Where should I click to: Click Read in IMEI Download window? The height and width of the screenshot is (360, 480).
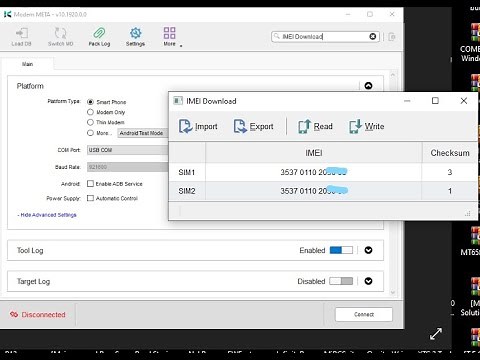[x=315, y=126]
